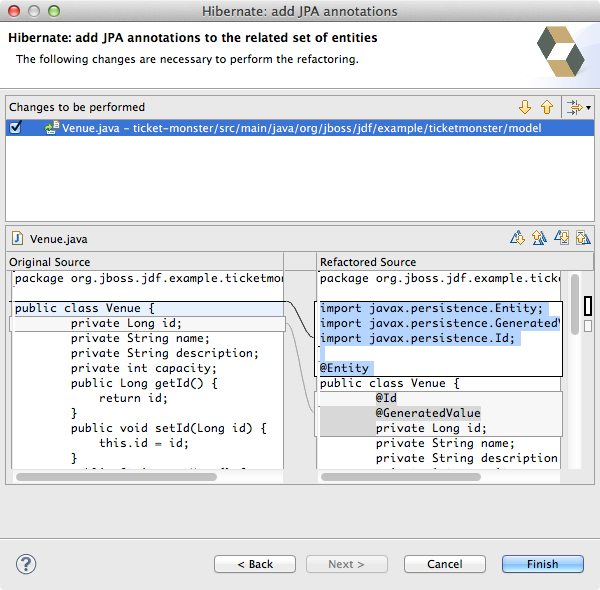The height and width of the screenshot is (590, 600).
Task: Close the dialog with red window button
Action: (x=14, y=11)
